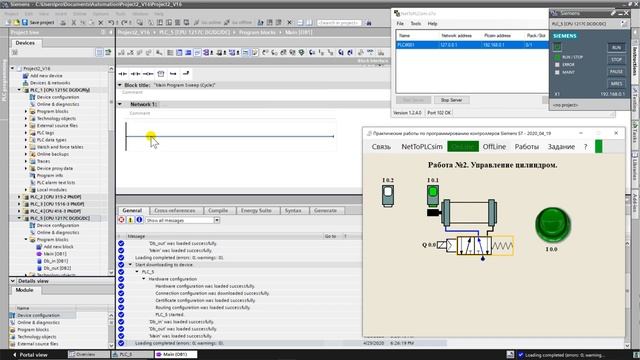The image size is (640, 360).
Task: Open Db_in [DB1] in the project tree
Action: (x=56, y=261)
